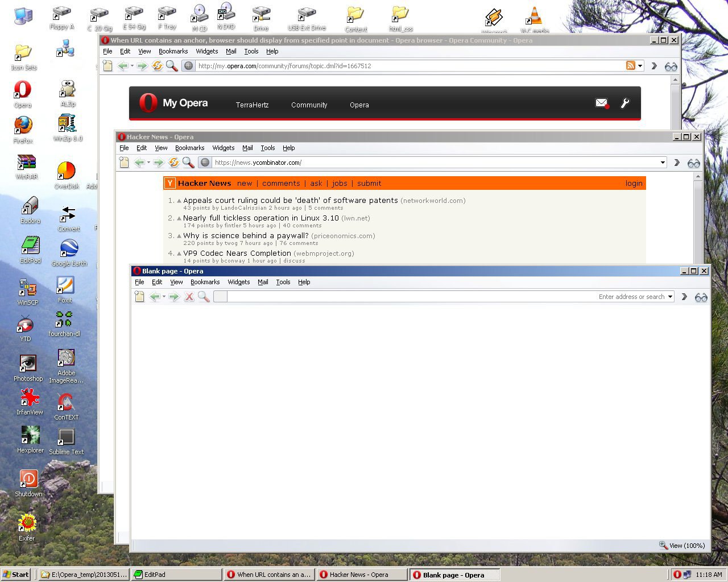Click the glasses icon in Blank page window

(701, 297)
